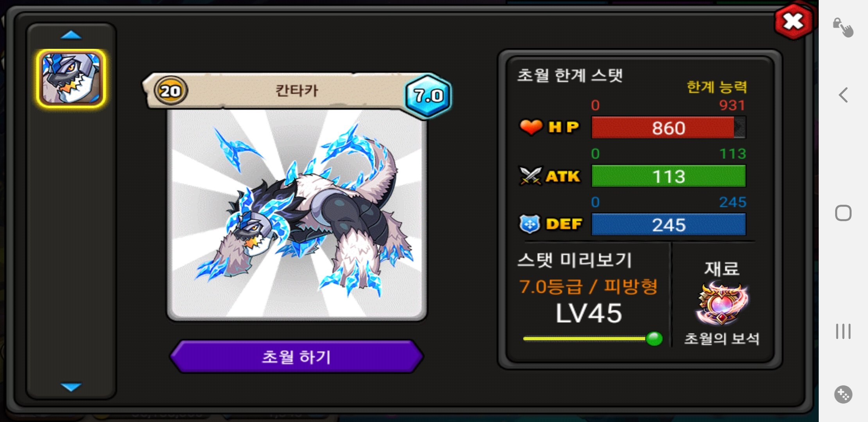Tap the Android recent apps button
868x422 pixels.
pos(843,331)
